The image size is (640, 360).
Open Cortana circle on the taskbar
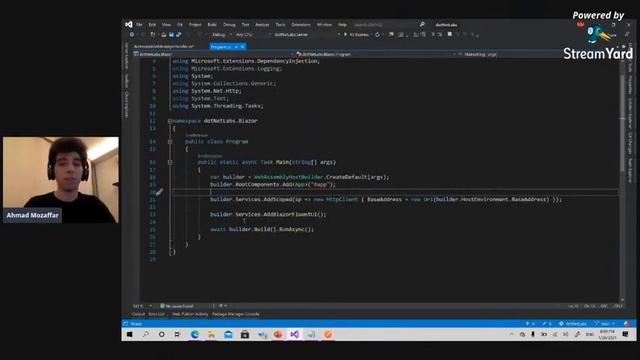162,334
